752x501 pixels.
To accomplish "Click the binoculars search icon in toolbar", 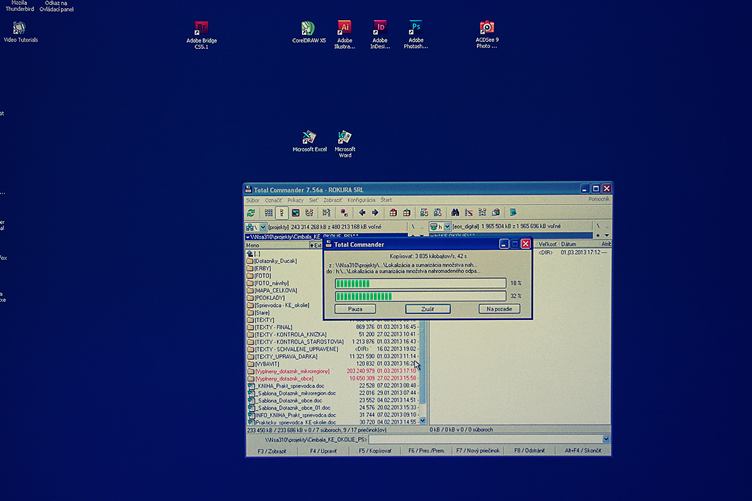I will (454, 212).
